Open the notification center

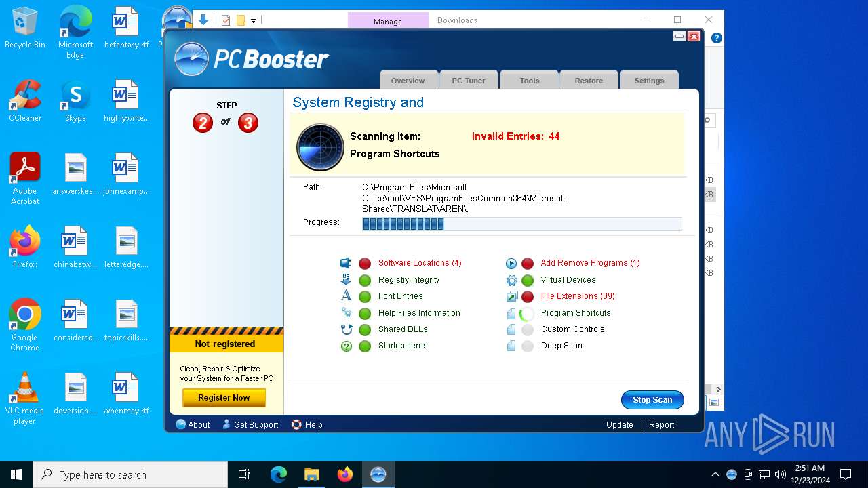(x=846, y=474)
